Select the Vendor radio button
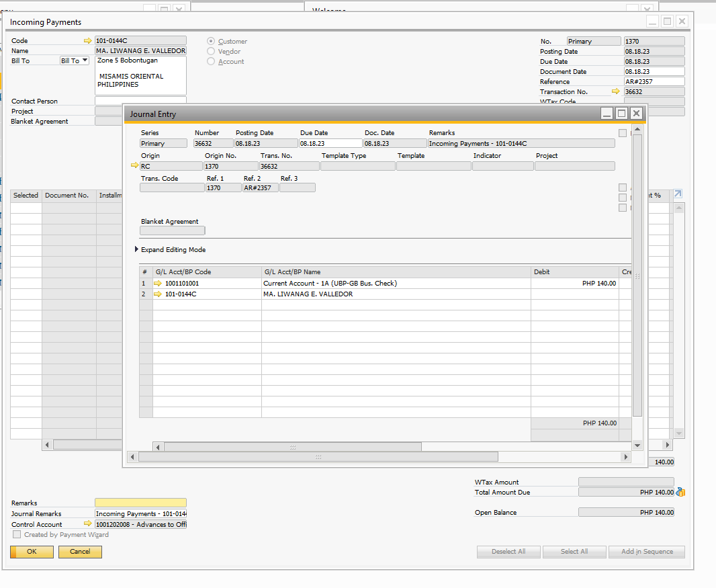Image resolution: width=716 pixels, height=588 pixels. (210, 51)
